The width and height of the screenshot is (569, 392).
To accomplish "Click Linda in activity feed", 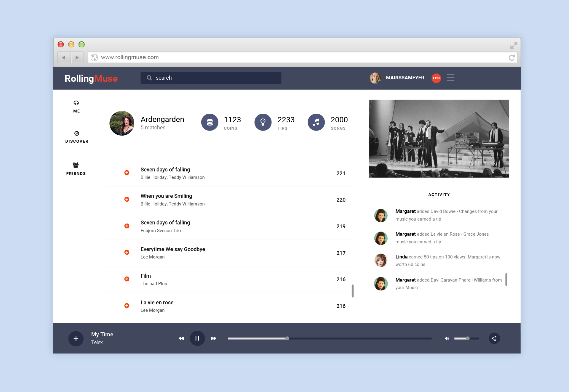I will tap(401, 257).
